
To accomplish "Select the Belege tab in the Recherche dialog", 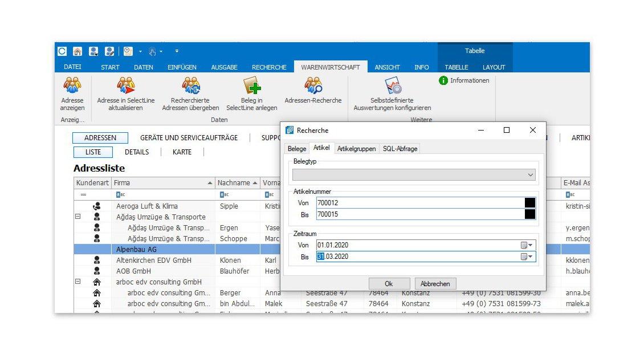I will pos(297,149).
